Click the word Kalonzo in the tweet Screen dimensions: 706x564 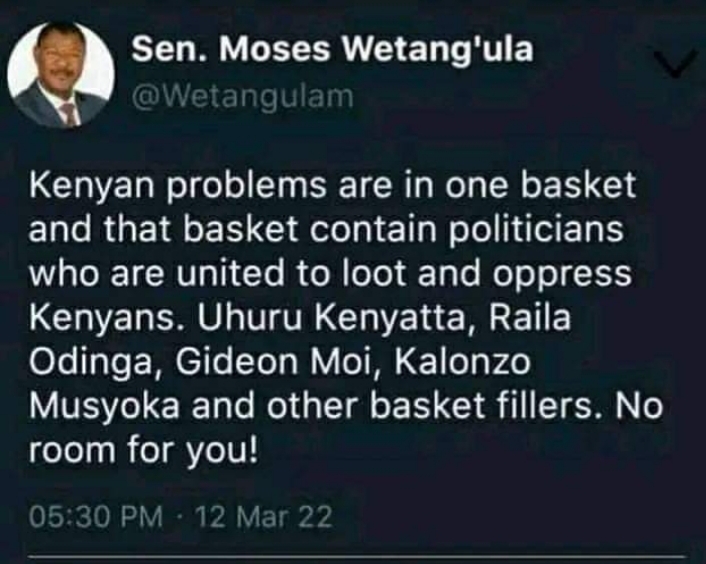click(463, 362)
